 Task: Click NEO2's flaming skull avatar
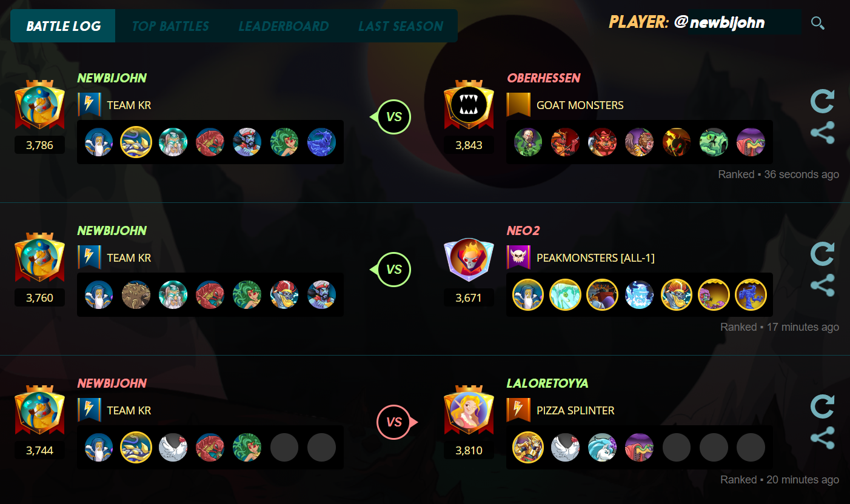click(469, 259)
